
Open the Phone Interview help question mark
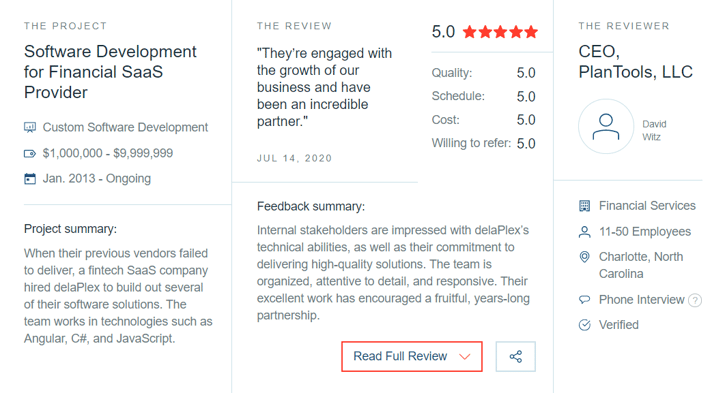click(694, 301)
